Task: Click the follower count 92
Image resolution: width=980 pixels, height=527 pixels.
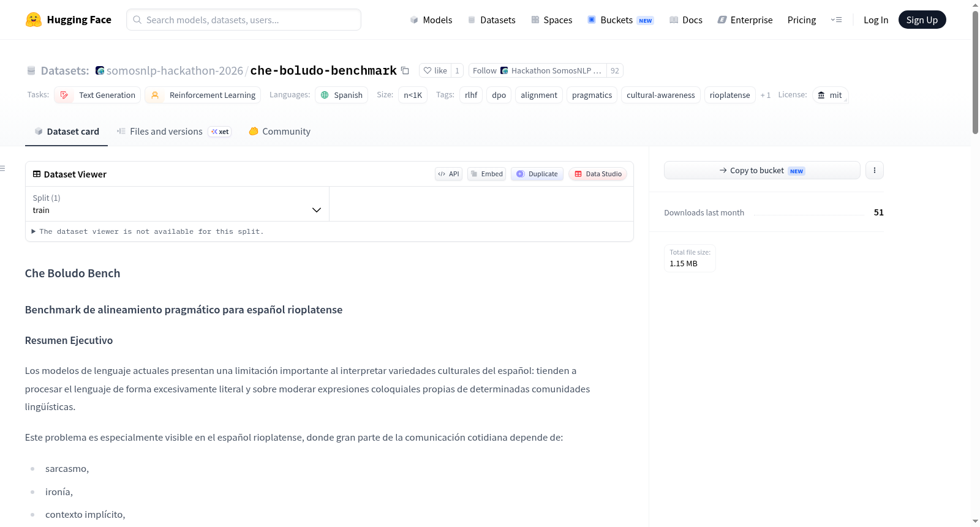Action: tap(615, 70)
